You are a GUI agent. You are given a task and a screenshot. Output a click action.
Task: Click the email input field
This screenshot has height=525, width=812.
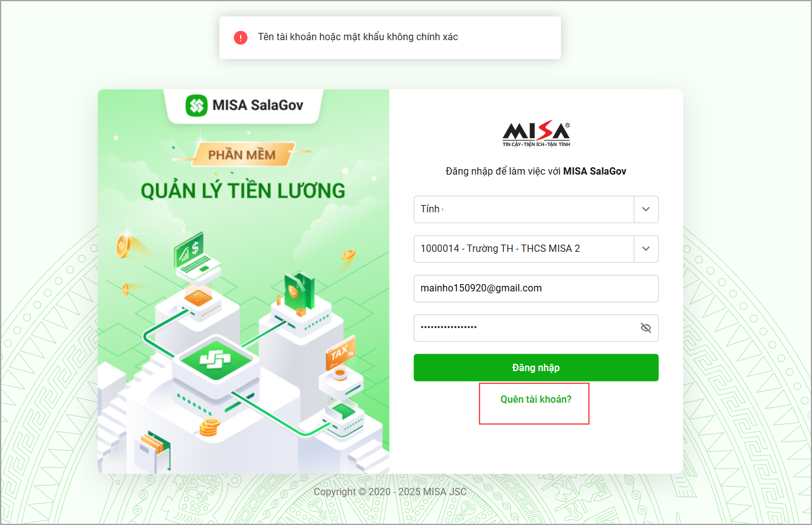pos(536,288)
